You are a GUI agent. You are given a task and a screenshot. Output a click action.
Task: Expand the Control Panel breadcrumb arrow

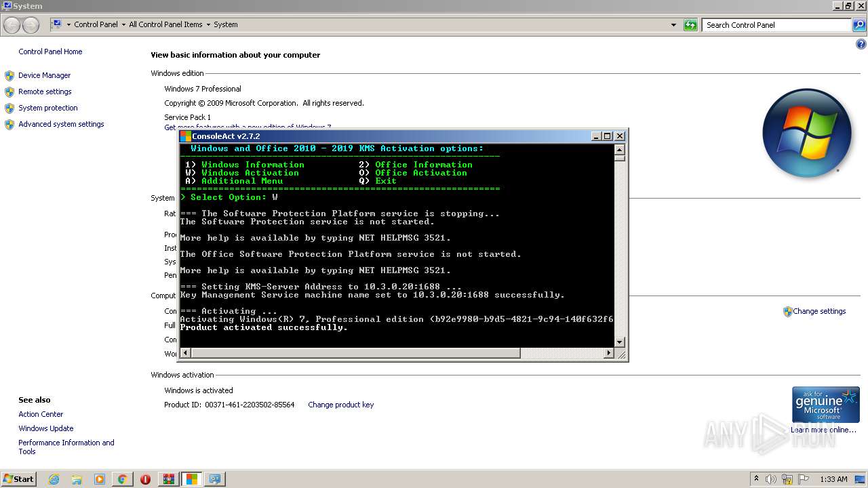pyautogui.click(x=123, y=24)
